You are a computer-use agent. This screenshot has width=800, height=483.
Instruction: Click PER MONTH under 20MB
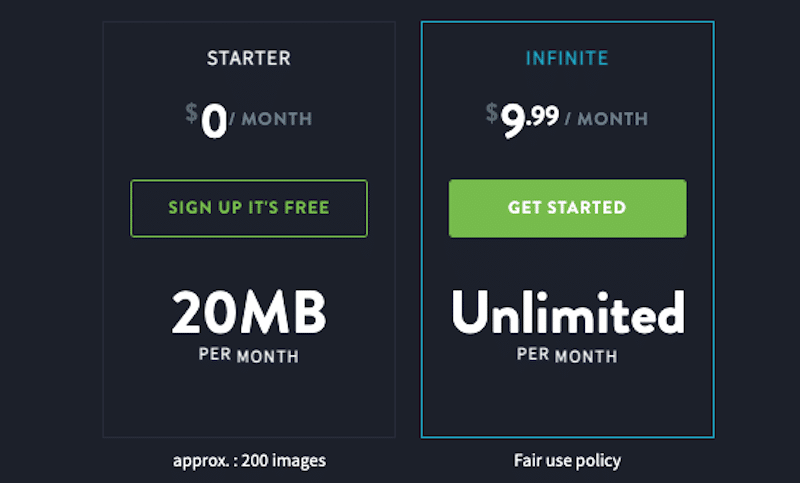pyautogui.click(x=249, y=355)
